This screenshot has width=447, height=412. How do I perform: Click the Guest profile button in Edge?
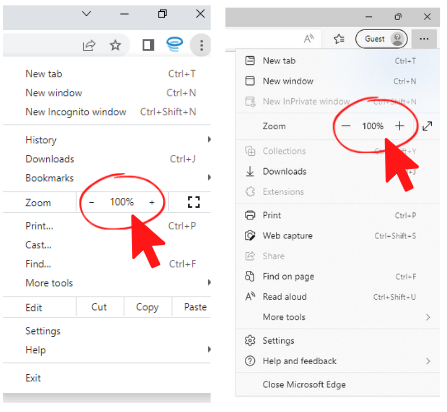pyautogui.click(x=381, y=39)
